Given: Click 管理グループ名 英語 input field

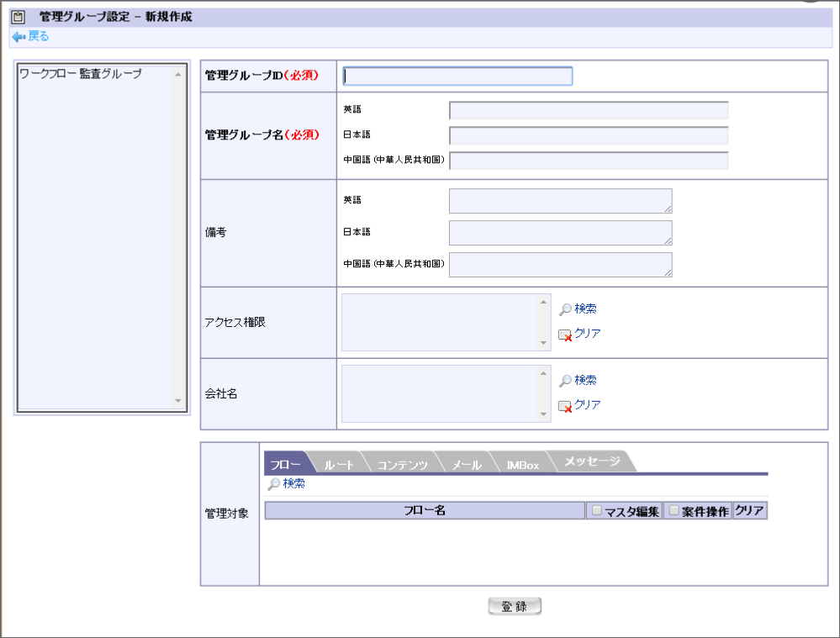Looking at the screenshot, I should coord(589,110).
